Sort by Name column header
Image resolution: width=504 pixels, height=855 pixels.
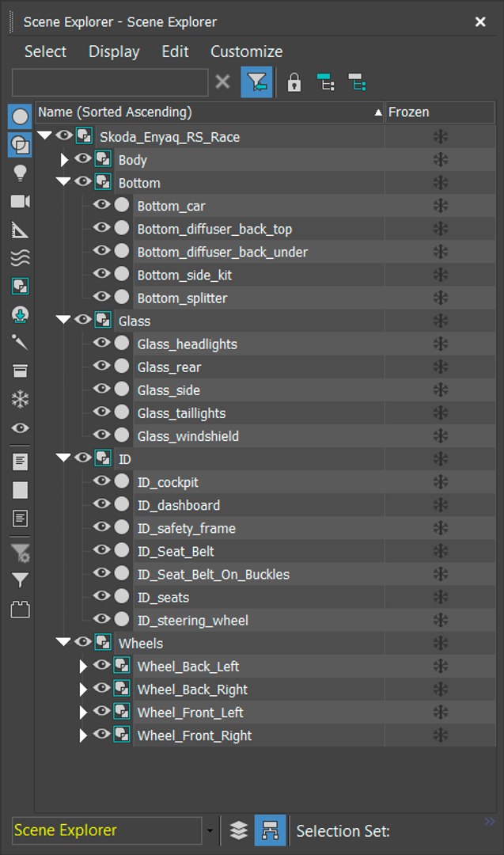click(210, 112)
